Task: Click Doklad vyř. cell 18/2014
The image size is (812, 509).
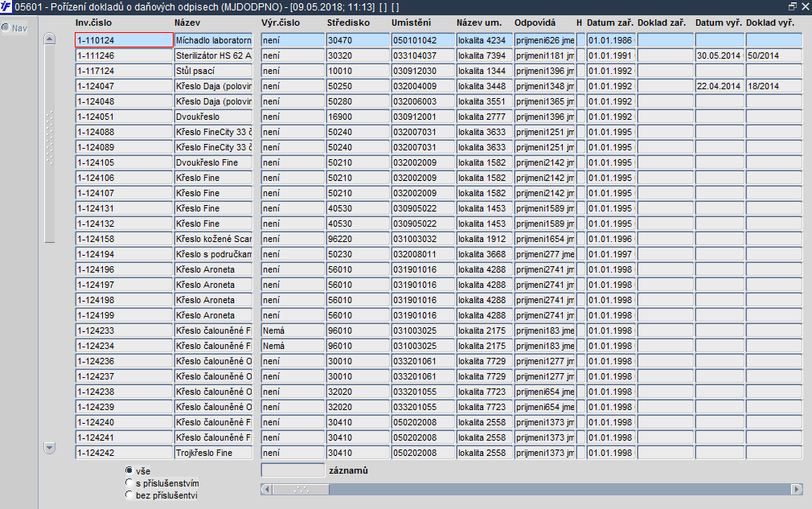Action: coord(774,86)
